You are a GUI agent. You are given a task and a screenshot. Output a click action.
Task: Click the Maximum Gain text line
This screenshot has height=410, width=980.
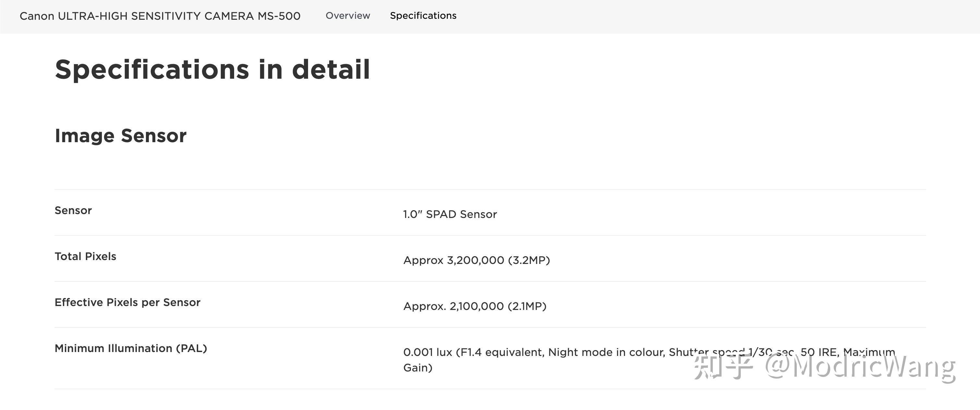[x=418, y=368]
